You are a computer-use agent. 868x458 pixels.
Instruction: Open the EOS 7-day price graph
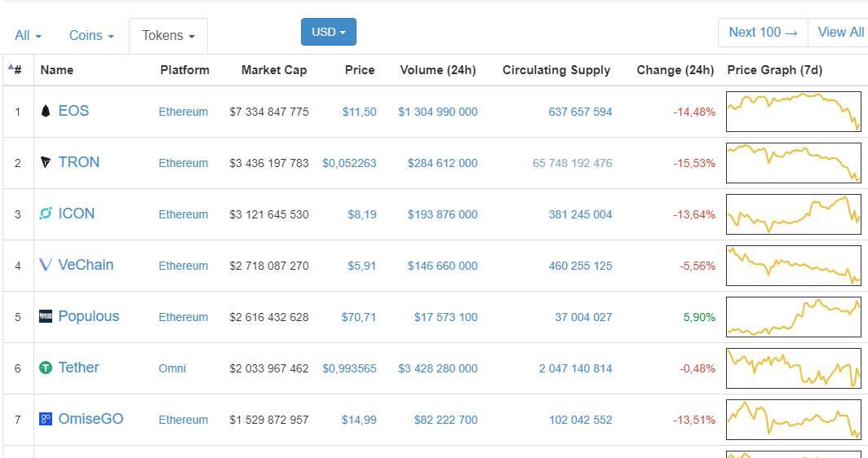click(x=793, y=112)
